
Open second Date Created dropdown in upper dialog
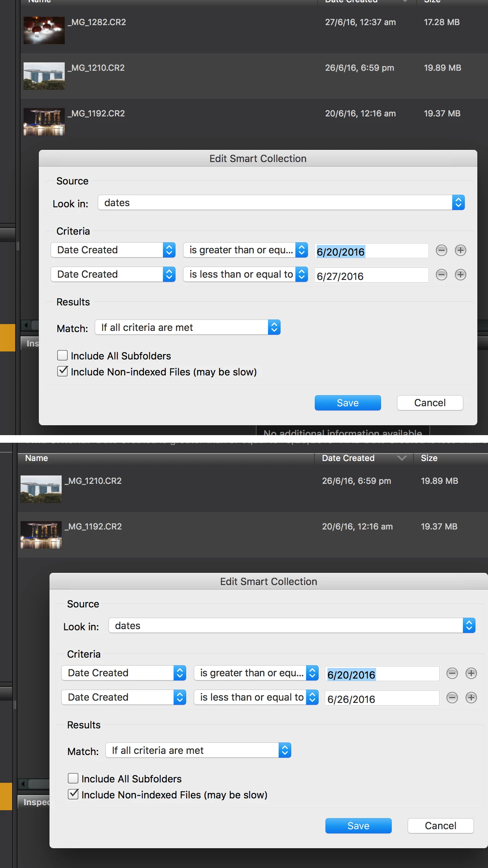tap(113, 274)
